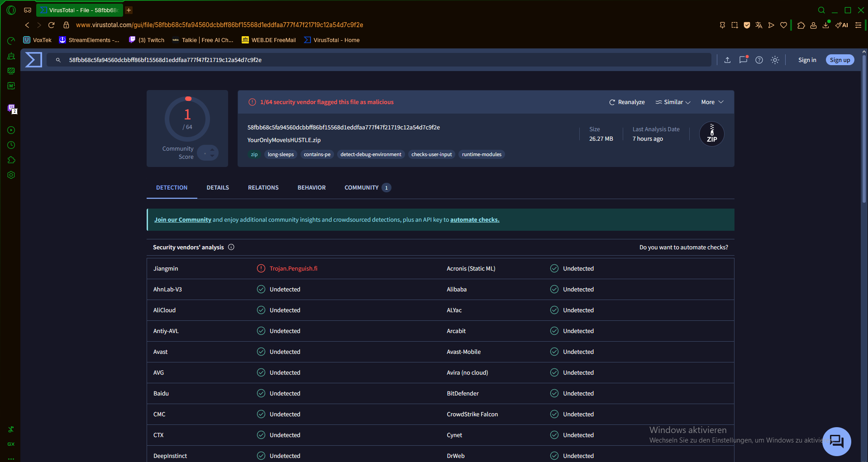Click the send arrow icon in address bar
Viewport: 868px width, 462px height.
pos(771,25)
